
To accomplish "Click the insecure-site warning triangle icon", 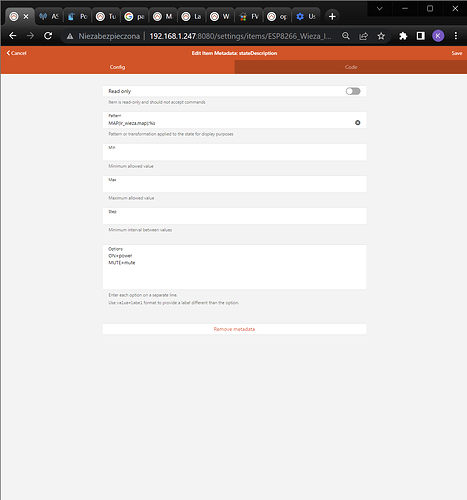I will [70, 36].
